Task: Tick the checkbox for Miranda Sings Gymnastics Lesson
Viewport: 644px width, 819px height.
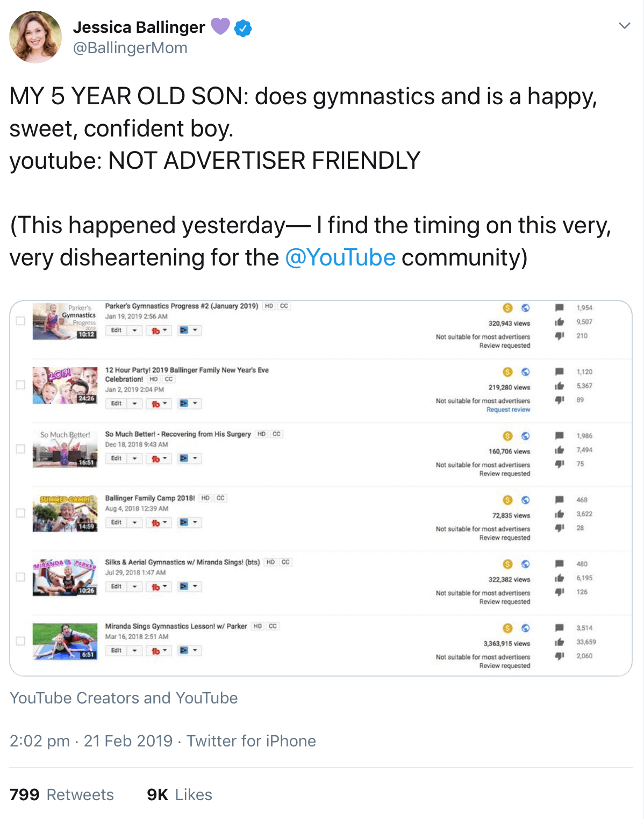Action: [x=20, y=641]
